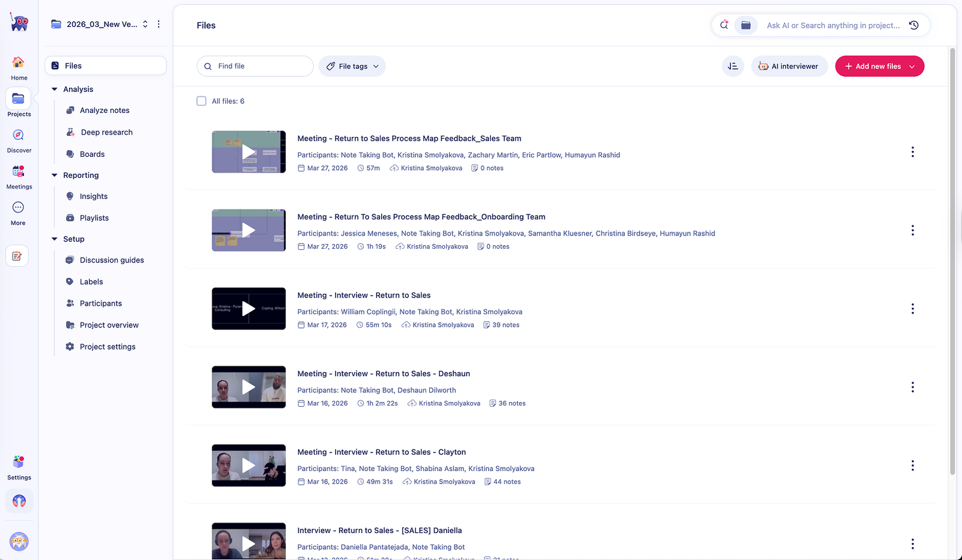Click the More ellipsis icon in sidebar
The image size is (962, 560).
(19, 207)
